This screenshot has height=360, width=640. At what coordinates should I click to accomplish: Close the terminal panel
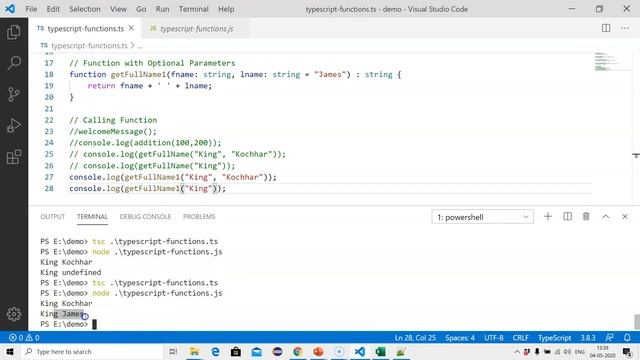[624, 217]
